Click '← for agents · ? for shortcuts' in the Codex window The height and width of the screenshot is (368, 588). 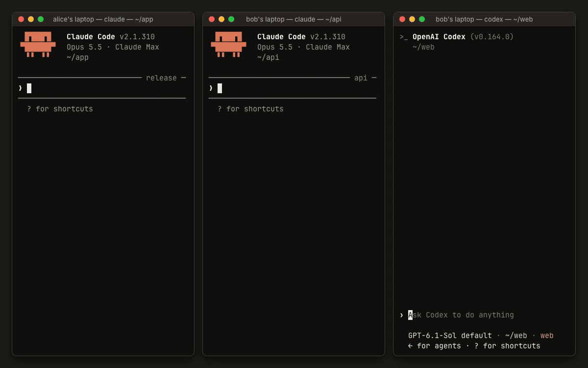[x=474, y=346]
